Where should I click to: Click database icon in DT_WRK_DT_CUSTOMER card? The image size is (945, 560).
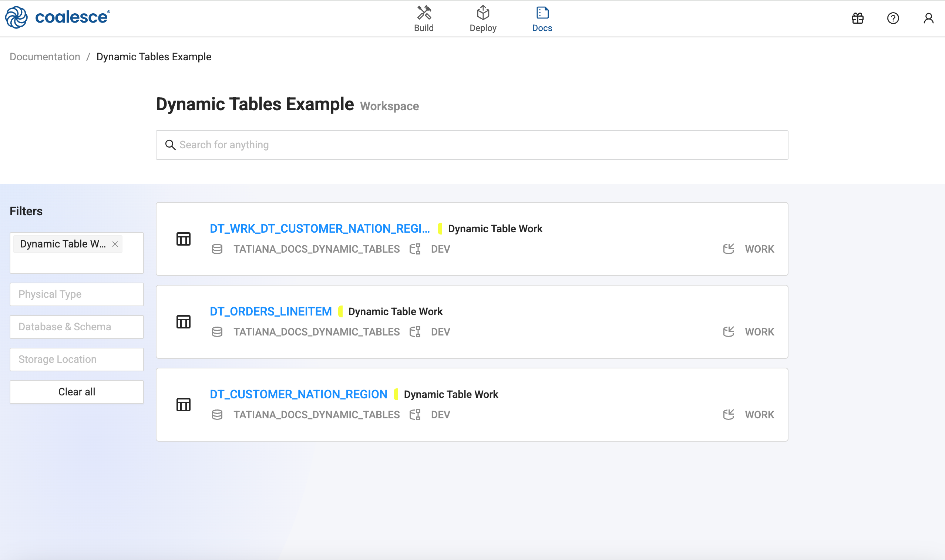[217, 249]
